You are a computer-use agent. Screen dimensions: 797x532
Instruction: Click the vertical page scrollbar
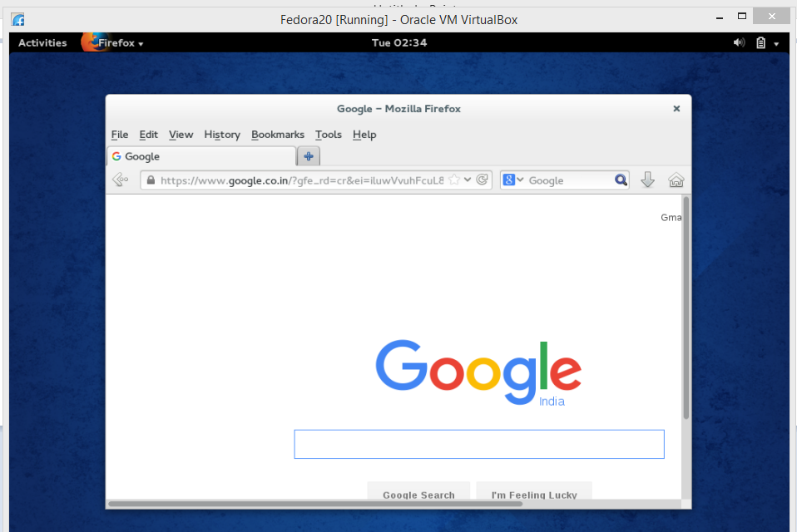686,308
